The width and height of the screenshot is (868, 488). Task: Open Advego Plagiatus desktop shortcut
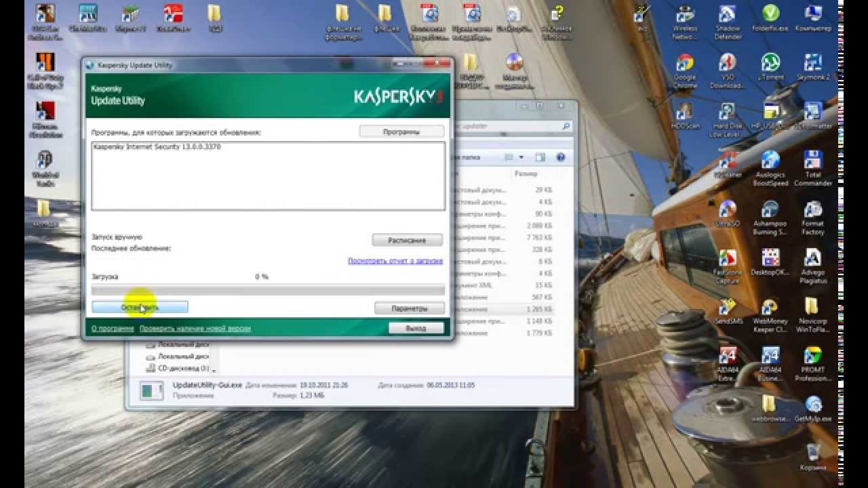pyautogui.click(x=812, y=266)
